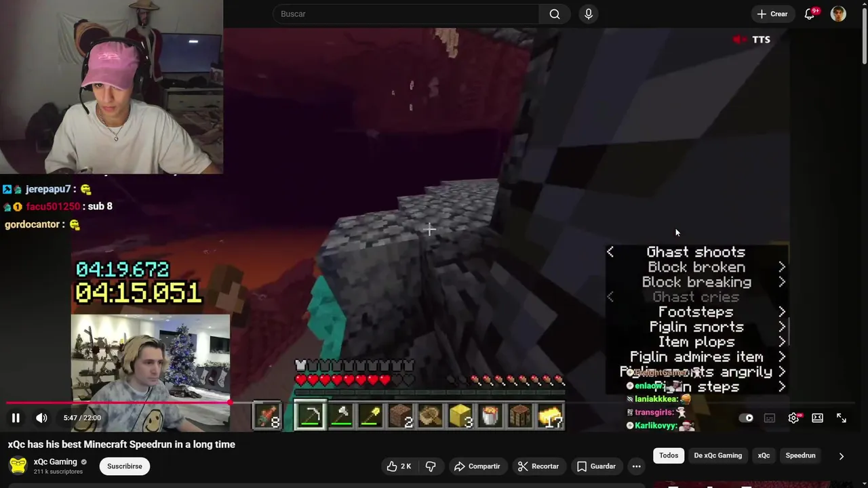Image resolution: width=868 pixels, height=488 pixels.
Task: Subscribe with Suscribirse button
Action: [125, 466]
